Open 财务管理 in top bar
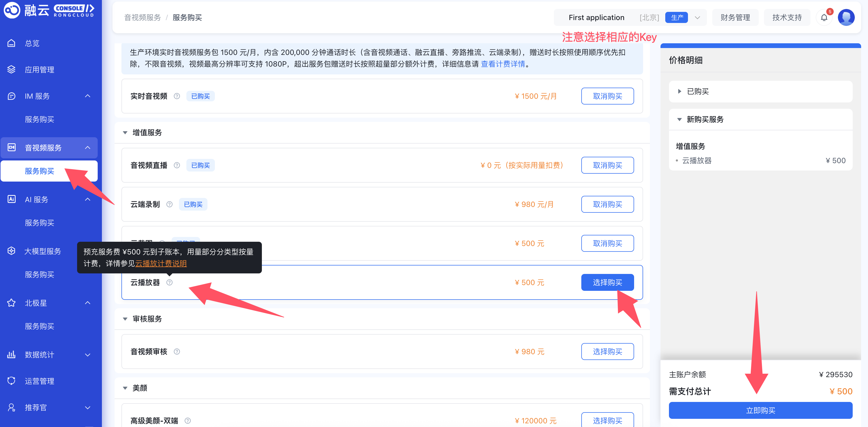 735,17
